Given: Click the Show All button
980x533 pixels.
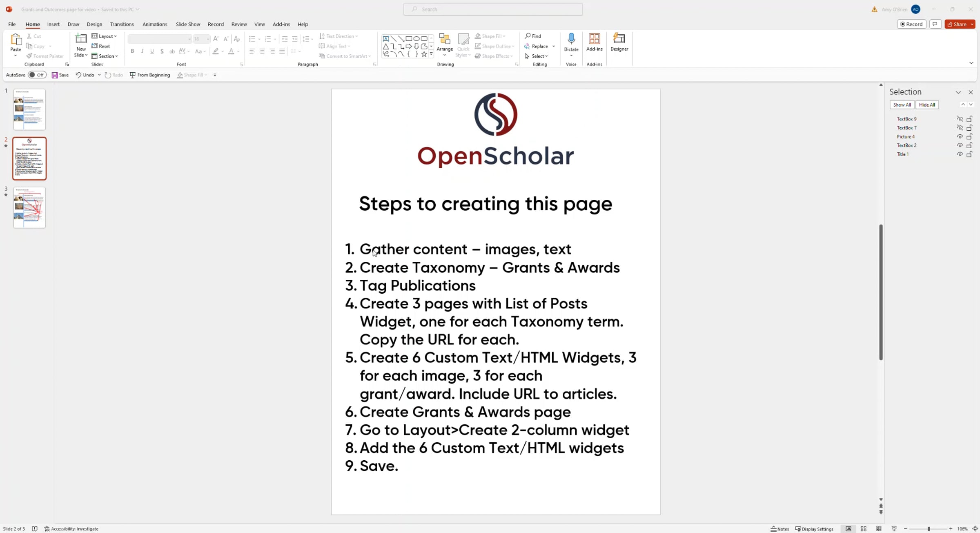Looking at the screenshot, I should [902, 105].
